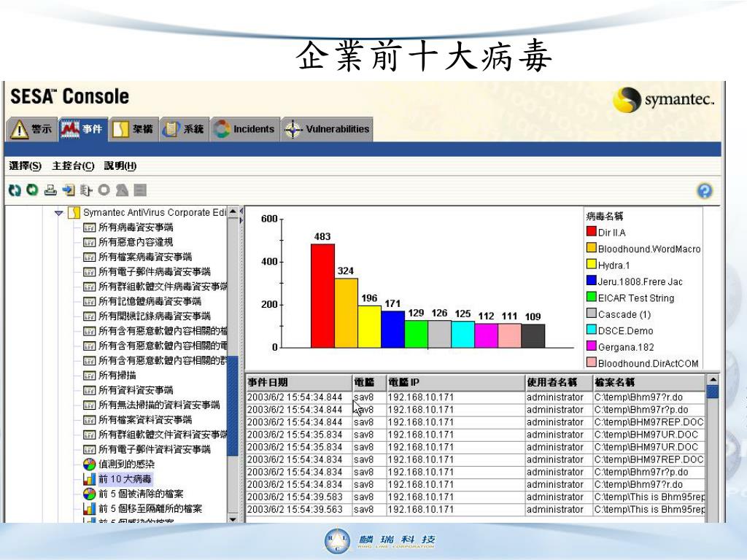The width and height of the screenshot is (747, 560).
Task: Click the grayed-out circle stop icon
Action: click(x=104, y=190)
